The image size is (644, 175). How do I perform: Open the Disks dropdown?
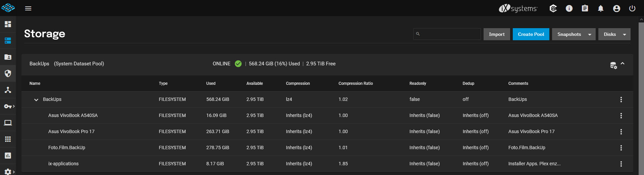tap(614, 34)
